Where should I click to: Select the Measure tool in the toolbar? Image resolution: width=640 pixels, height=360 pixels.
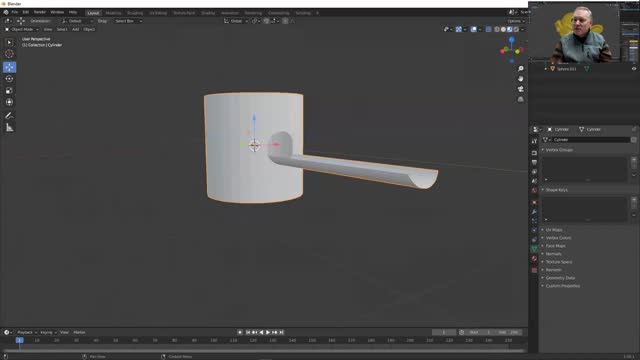point(9,127)
